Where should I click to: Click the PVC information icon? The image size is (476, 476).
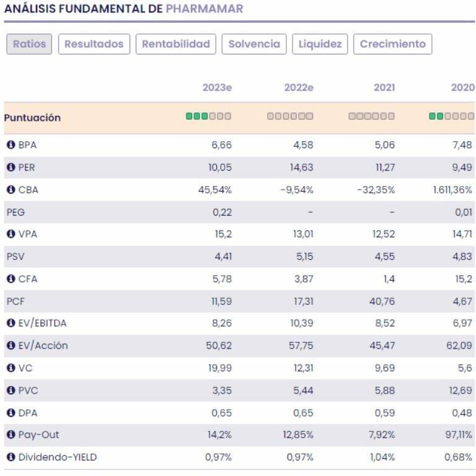pos(11,390)
